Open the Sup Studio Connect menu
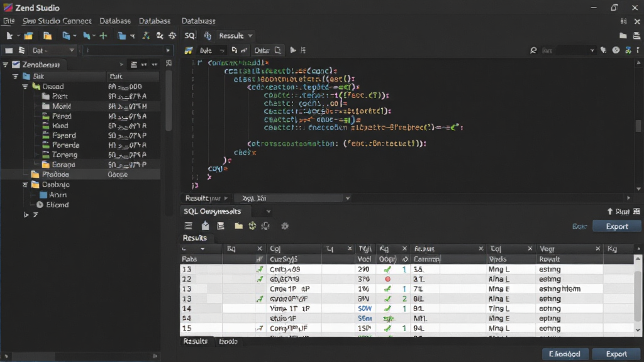This screenshot has height=362, width=644. pos(57,21)
